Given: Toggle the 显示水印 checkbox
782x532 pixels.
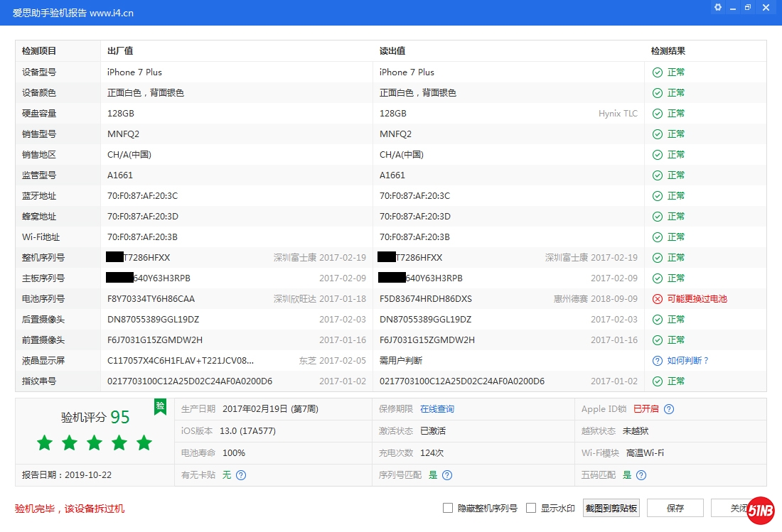Looking at the screenshot, I should 531,508.
